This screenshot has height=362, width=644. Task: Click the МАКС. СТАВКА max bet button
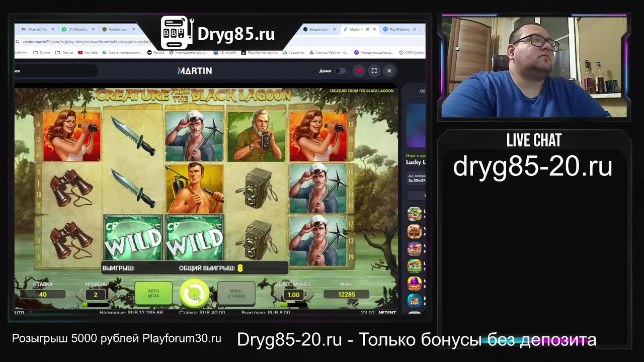(x=236, y=293)
